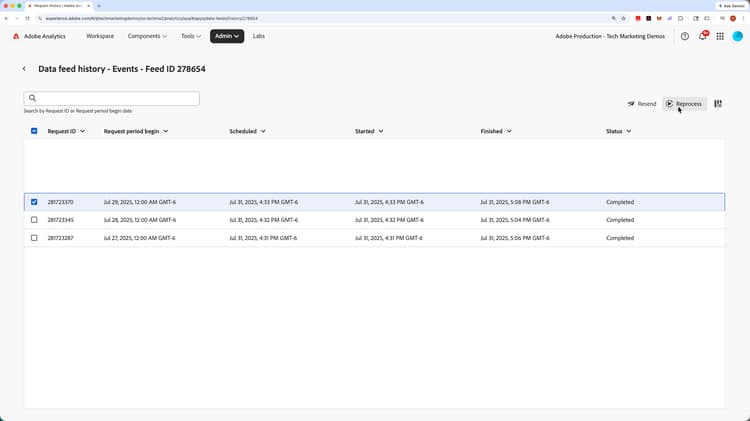Open the Labs tab

click(259, 36)
